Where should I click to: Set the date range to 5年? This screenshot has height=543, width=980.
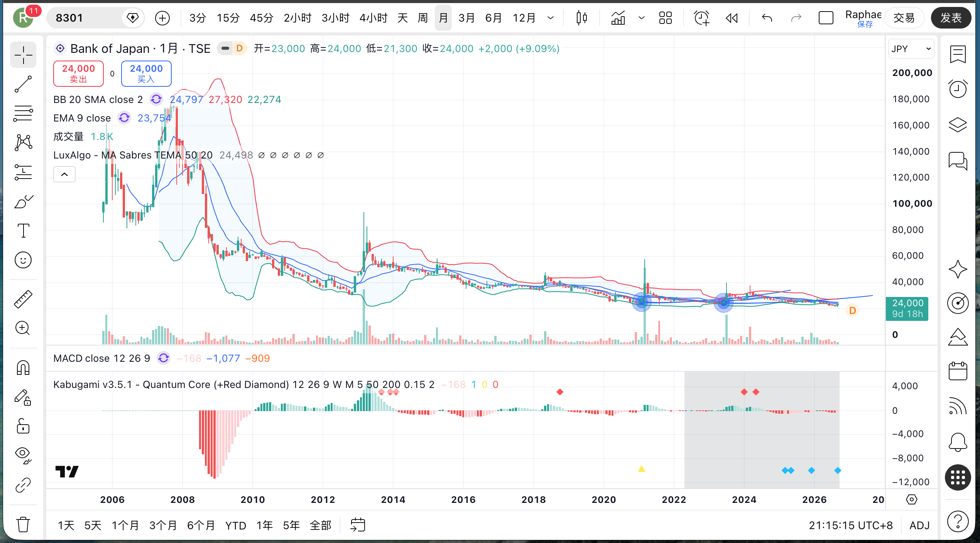(x=291, y=525)
